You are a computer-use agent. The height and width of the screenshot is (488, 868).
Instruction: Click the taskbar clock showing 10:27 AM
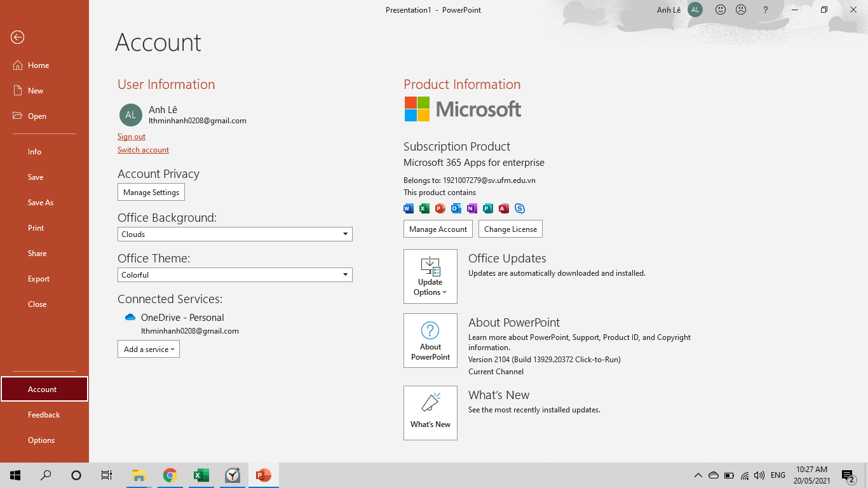812,475
